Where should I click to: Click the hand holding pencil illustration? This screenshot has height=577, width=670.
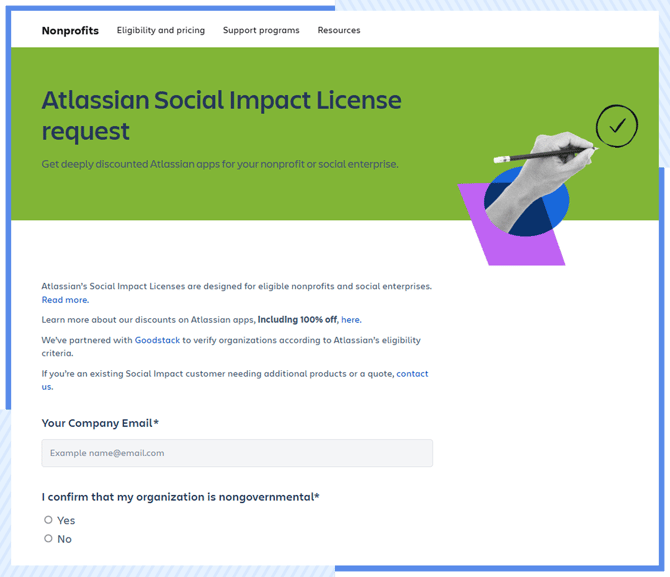point(544,181)
